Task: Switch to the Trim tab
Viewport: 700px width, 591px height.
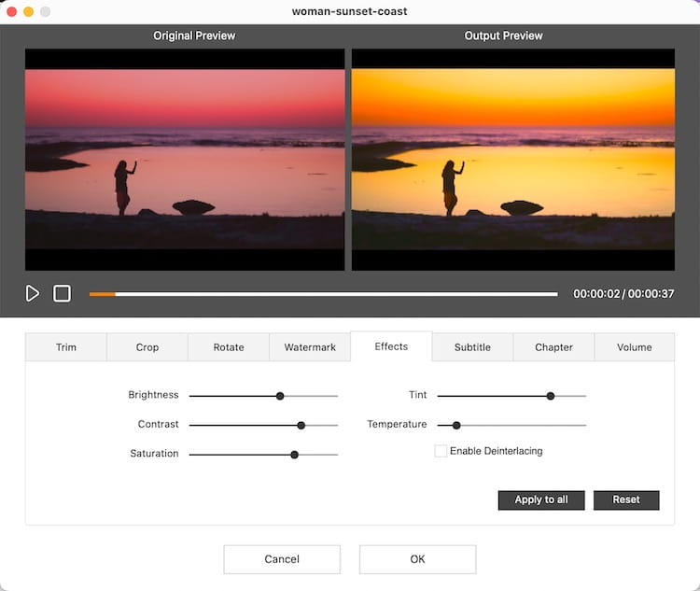Action: tap(66, 347)
